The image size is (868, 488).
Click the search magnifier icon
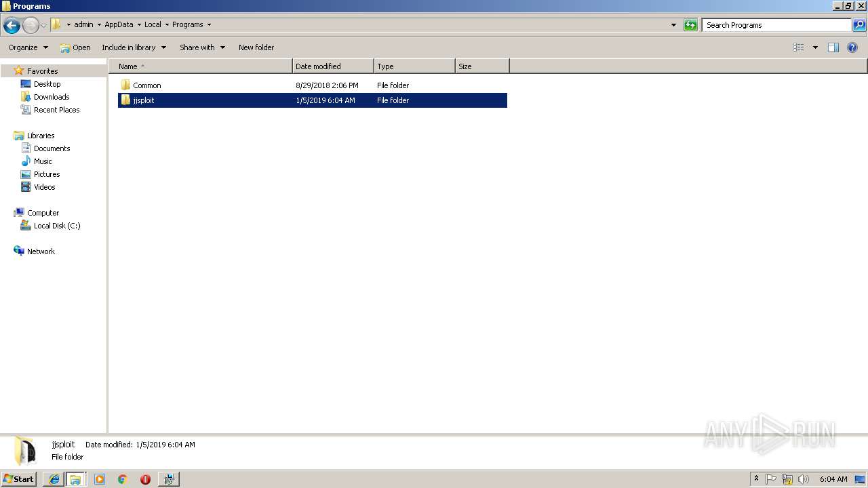pos(859,25)
